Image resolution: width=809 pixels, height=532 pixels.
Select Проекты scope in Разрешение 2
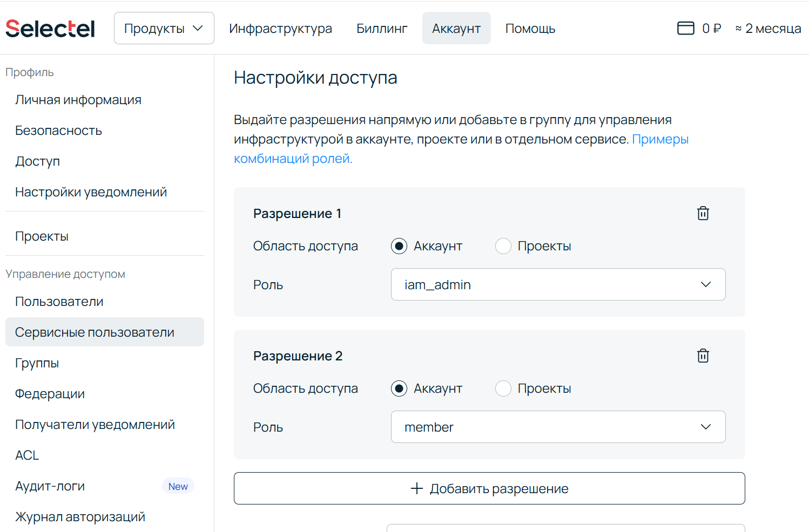(503, 388)
